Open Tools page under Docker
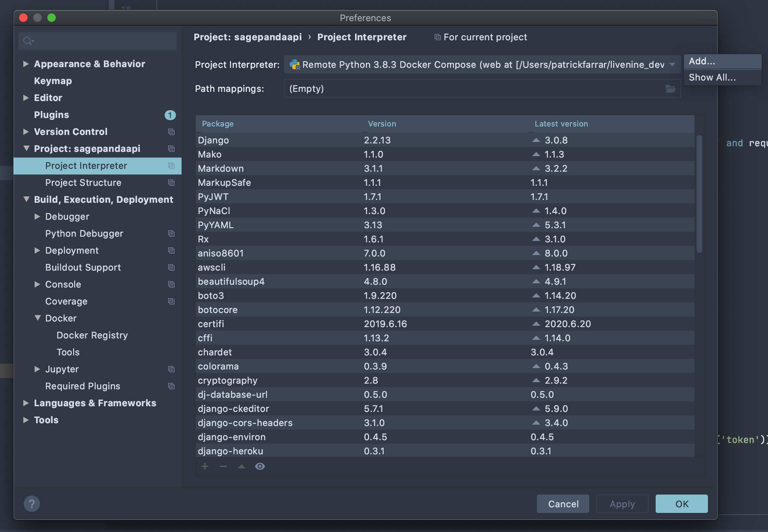The height and width of the screenshot is (532, 768). pyautogui.click(x=68, y=352)
